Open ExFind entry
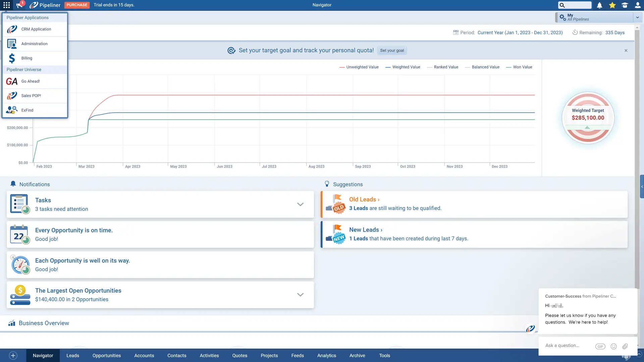 click(35, 110)
